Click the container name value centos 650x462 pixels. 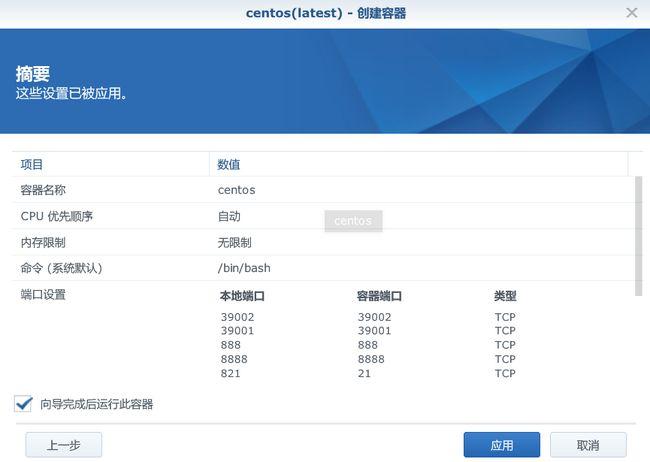(236, 190)
